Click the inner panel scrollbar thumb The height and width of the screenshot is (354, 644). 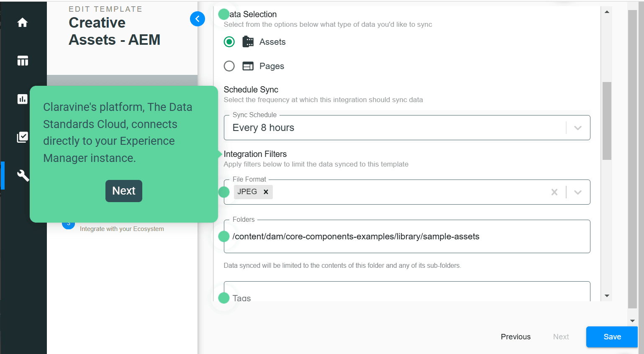607,121
